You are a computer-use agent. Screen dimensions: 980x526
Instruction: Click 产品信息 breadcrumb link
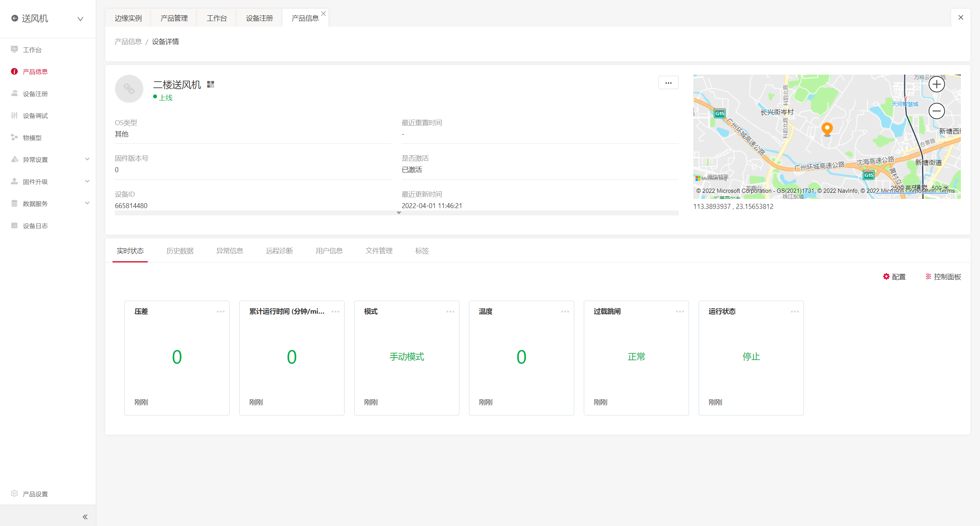tap(128, 42)
